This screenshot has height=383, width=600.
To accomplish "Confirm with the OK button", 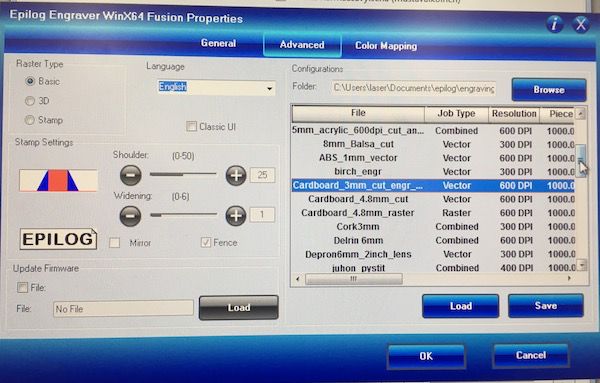I will [x=426, y=356].
